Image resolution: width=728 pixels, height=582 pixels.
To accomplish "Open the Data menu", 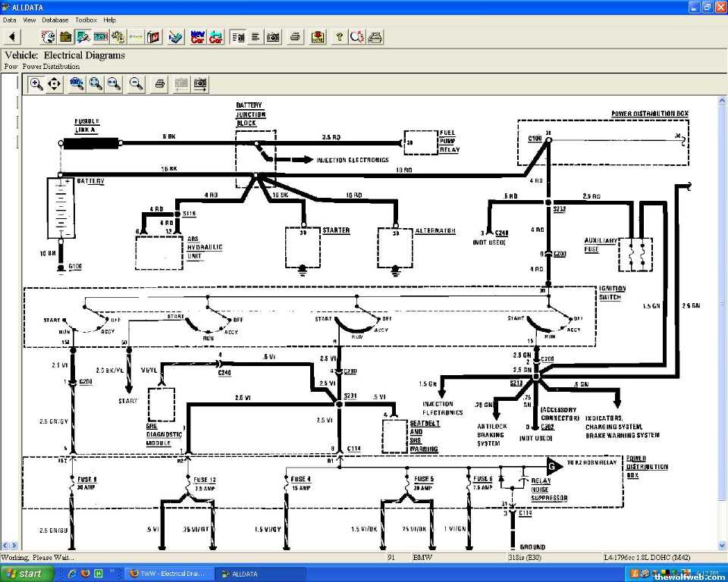I will pyautogui.click(x=9, y=20).
